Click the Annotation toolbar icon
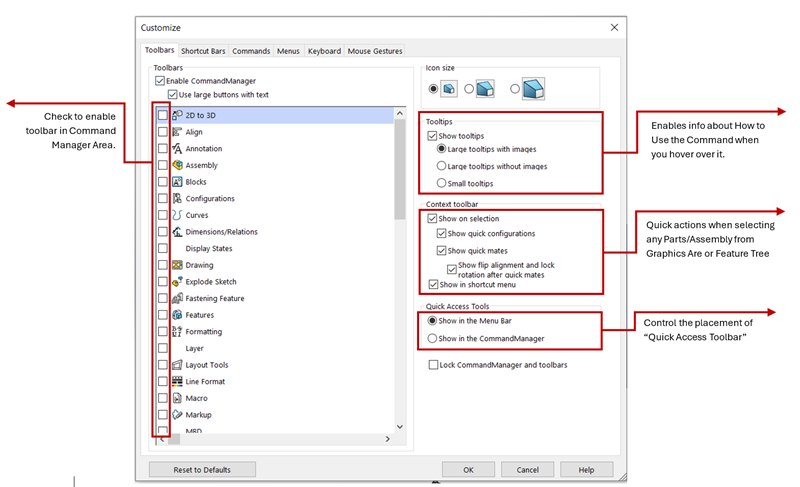Image resolution: width=800 pixels, height=487 pixels. coord(177,149)
